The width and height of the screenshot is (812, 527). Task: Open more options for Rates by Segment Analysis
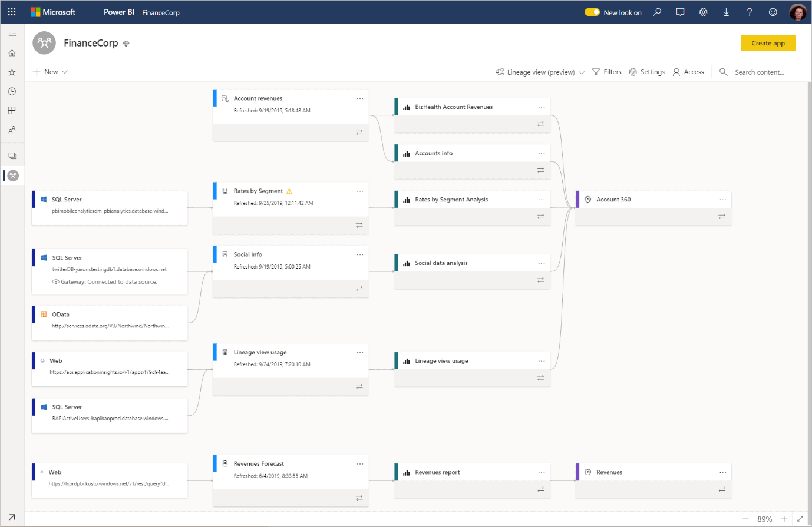tap(542, 200)
